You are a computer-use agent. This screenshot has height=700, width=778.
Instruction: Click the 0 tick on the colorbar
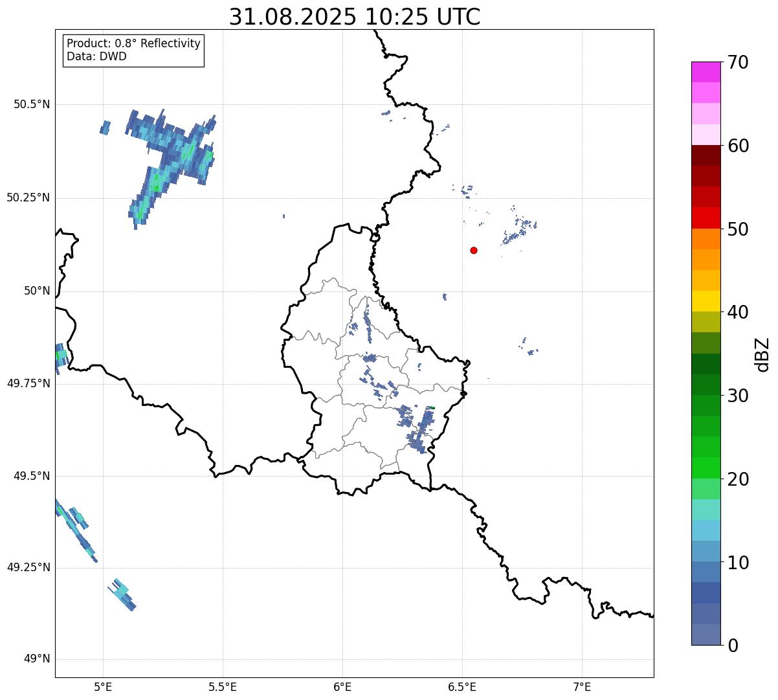pos(733,646)
